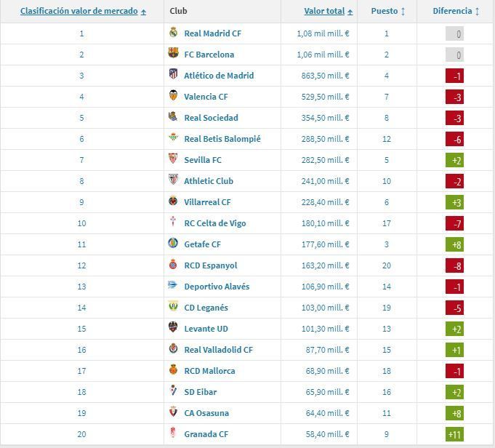Click the Athletic Club crest icon

click(173, 180)
